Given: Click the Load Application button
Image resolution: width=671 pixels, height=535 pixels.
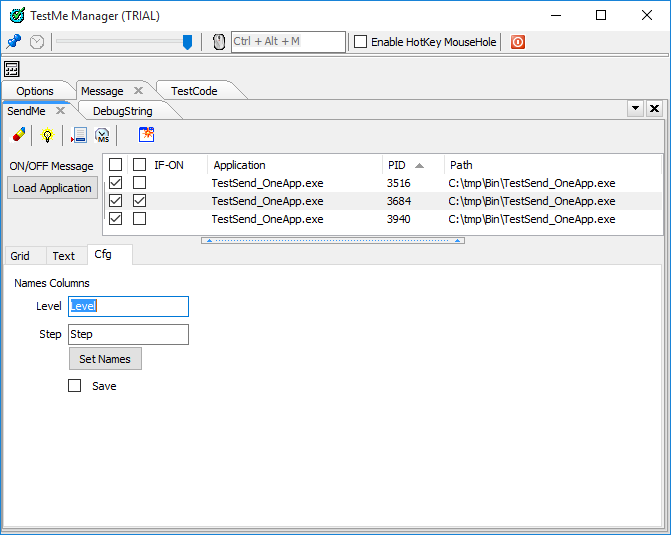Looking at the screenshot, I should 52,188.
